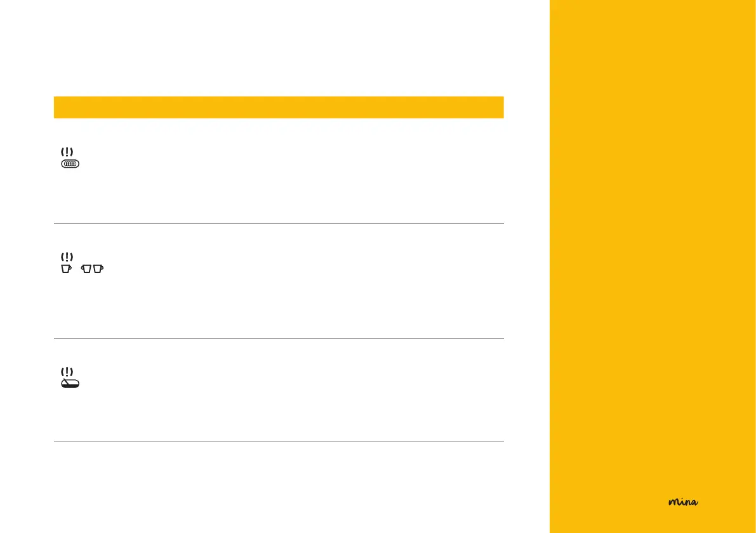
Task: Click the divider line below the heating coil row
Action: point(278,223)
